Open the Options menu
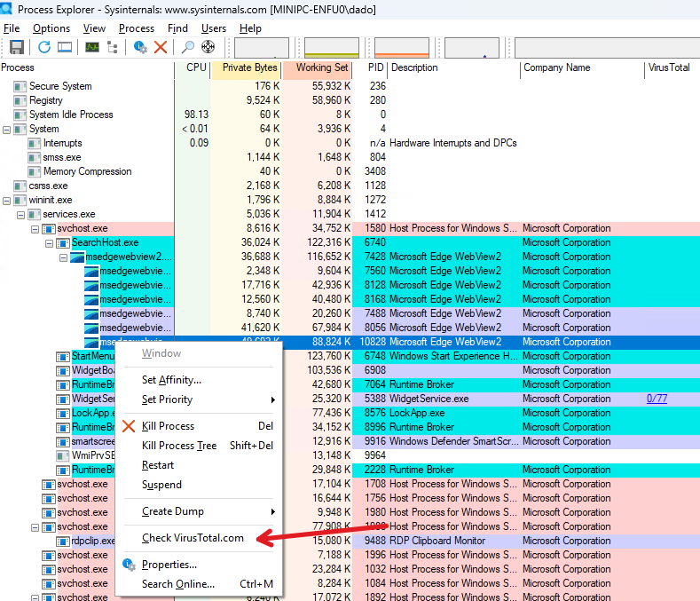This screenshot has height=601, width=700. (51, 28)
